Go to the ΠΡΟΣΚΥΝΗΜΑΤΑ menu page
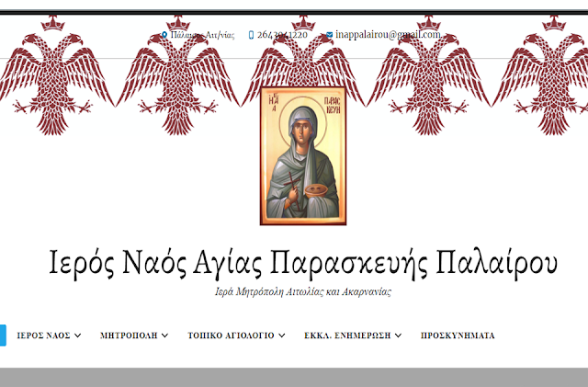This screenshot has width=588, height=387. 458,336
